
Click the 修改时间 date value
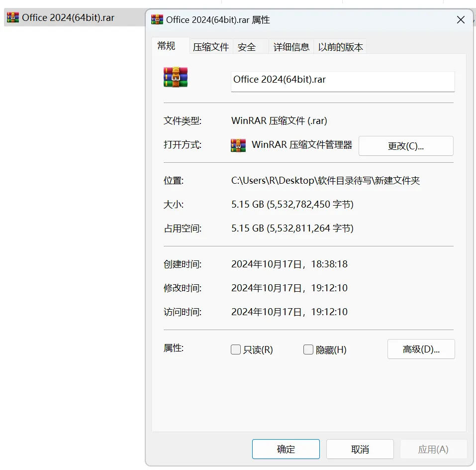289,288
